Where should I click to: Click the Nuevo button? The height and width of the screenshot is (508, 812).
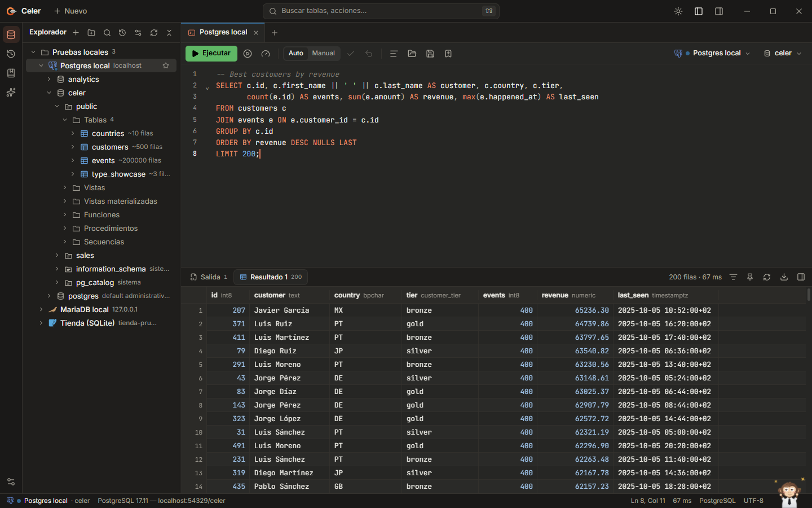click(x=70, y=11)
